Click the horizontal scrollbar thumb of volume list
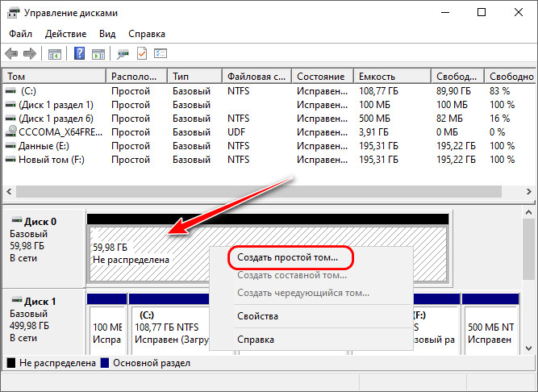The image size is (538, 392). click(259, 191)
